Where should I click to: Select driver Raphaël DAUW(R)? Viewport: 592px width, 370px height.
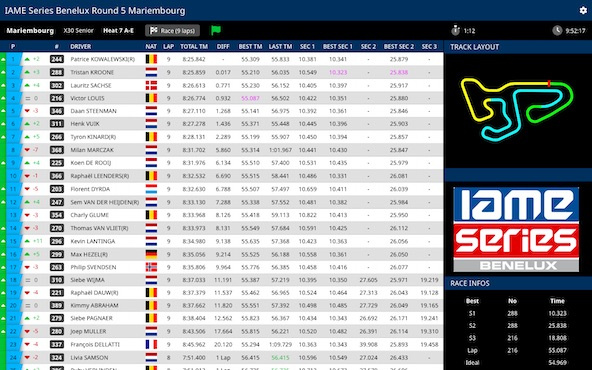[x=94, y=293]
